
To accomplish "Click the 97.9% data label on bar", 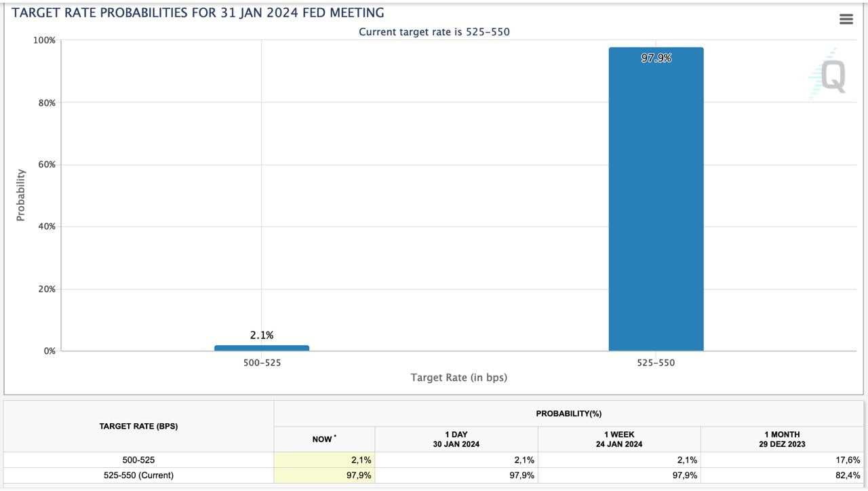I will click(x=656, y=58).
